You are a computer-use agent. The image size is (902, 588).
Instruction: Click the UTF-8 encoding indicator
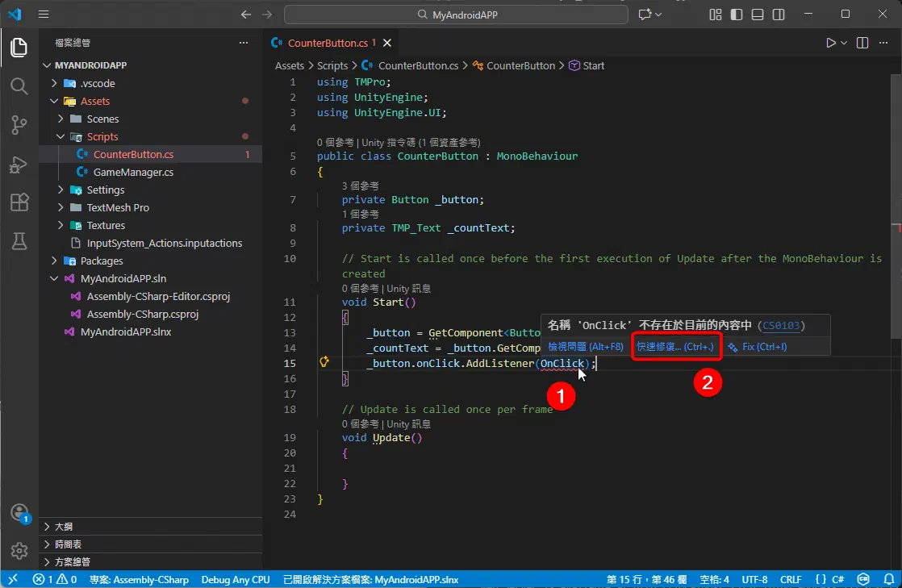click(x=754, y=579)
